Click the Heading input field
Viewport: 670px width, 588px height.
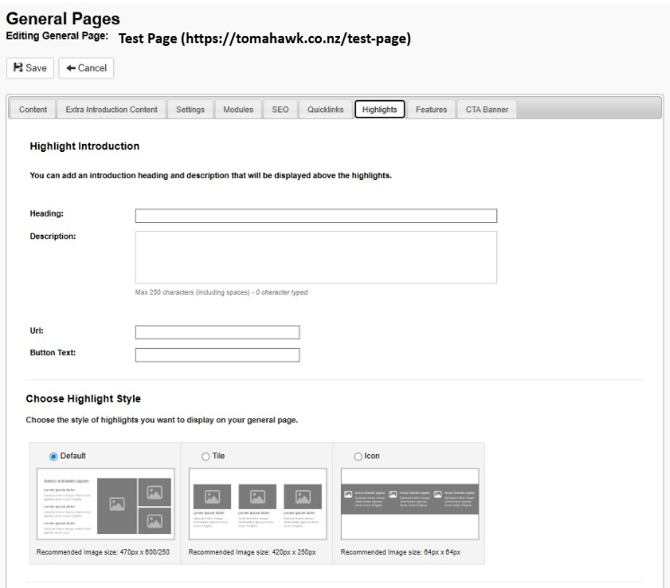tap(316, 215)
